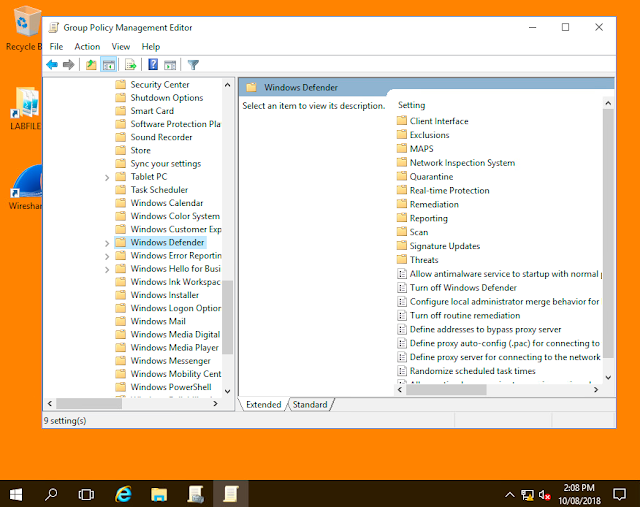Open the Quarantine folder
The height and width of the screenshot is (507, 640).
pyautogui.click(x=431, y=176)
